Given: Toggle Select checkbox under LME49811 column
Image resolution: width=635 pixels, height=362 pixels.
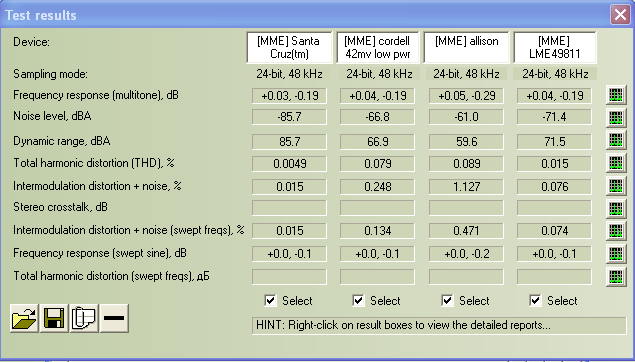Looking at the screenshot, I should point(535,300).
